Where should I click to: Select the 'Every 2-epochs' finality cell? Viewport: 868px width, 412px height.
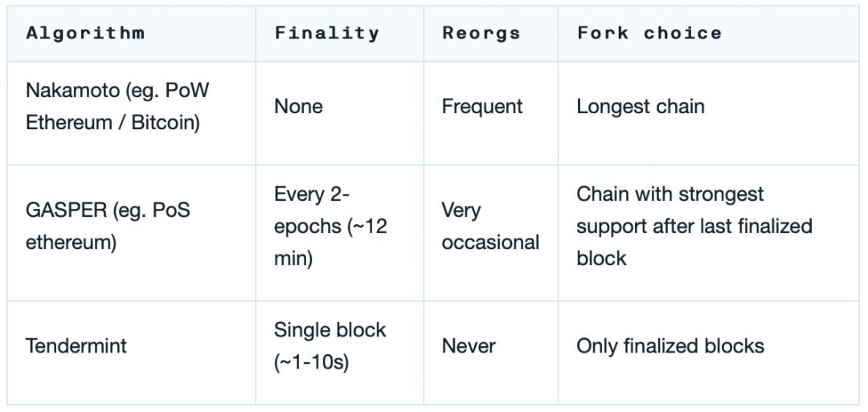tap(330, 226)
